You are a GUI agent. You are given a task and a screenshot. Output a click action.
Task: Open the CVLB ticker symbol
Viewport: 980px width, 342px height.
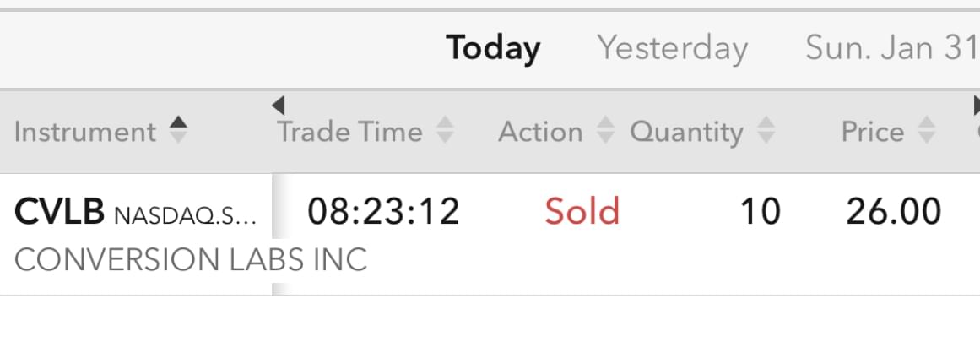pos(59,212)
